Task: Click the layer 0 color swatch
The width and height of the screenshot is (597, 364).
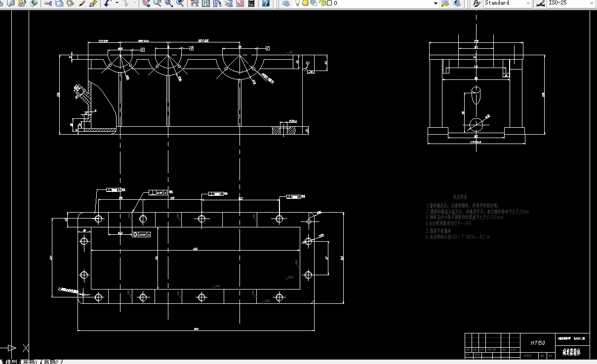Action: [x=329, y=3]
